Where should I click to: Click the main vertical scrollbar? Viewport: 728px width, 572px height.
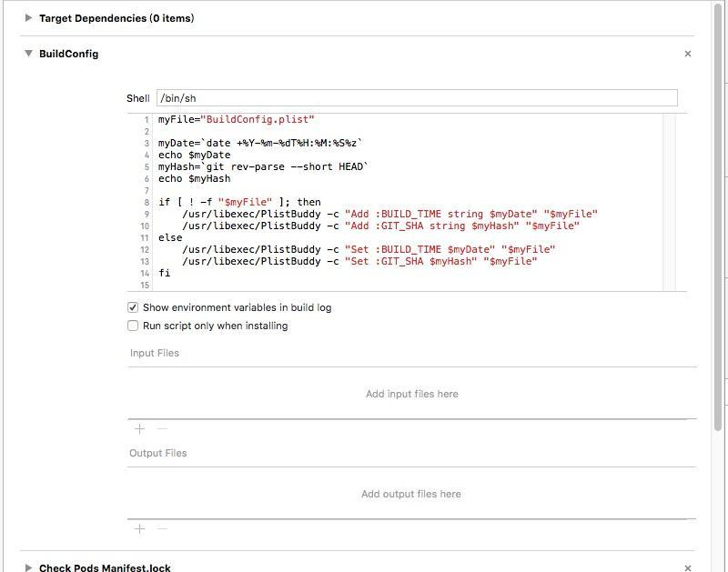pos(718,216)
